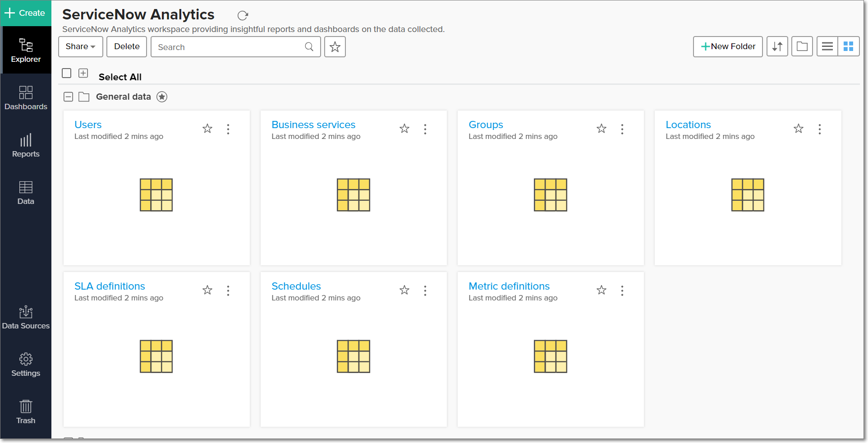868x443 pixels.
Task: Open the Users table
Action: [88, 125]
